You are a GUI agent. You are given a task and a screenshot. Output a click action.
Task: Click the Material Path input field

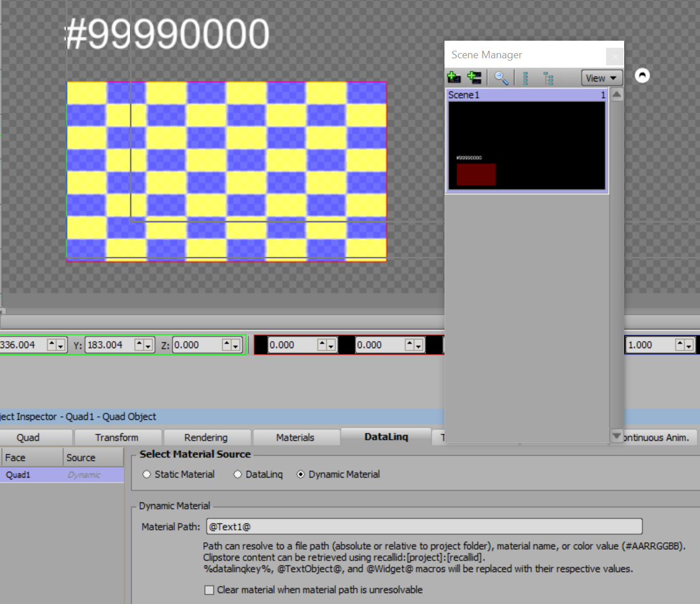(424, 526)
